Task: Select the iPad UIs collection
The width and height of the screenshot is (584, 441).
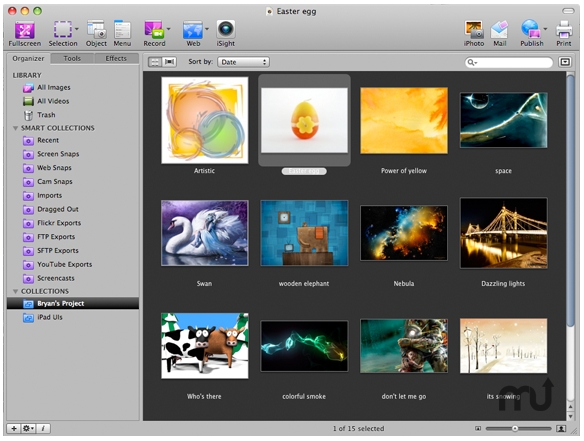Action: [73, 317]
